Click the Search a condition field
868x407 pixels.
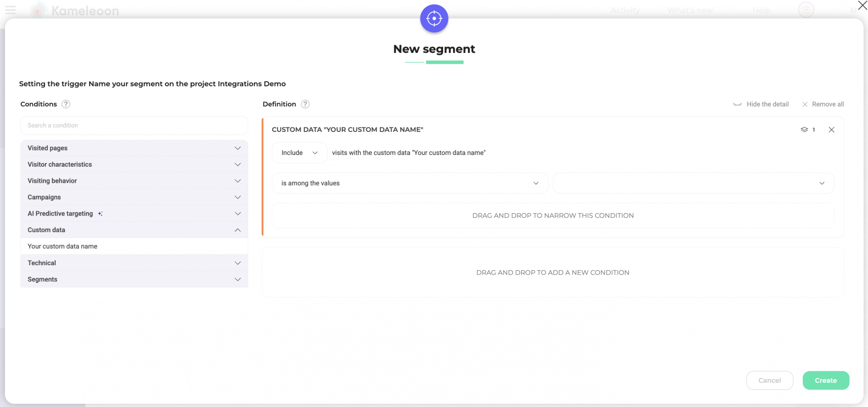134,126
